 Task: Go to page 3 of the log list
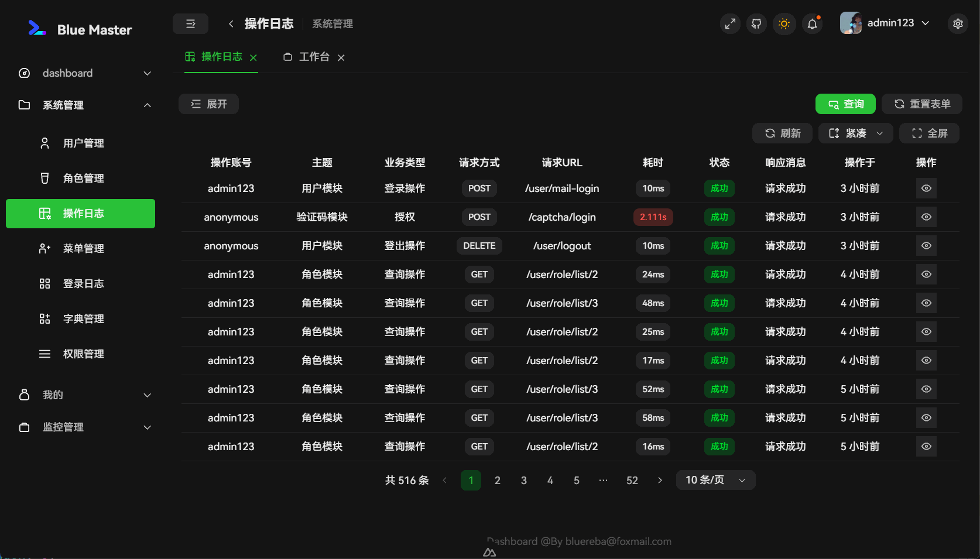coord(523,480)
